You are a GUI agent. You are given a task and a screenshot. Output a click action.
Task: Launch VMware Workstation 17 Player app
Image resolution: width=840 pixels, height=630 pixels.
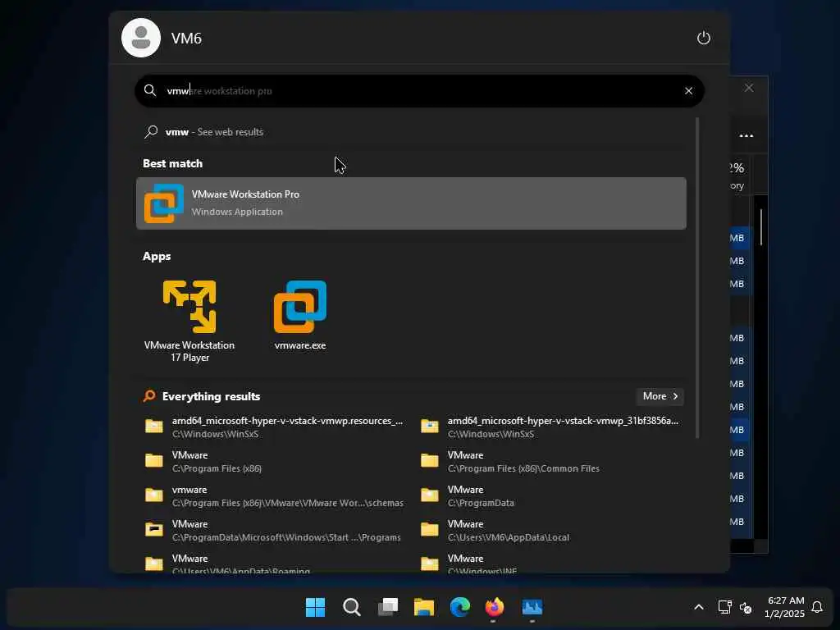pyautogui.click(x=189, y=322)
